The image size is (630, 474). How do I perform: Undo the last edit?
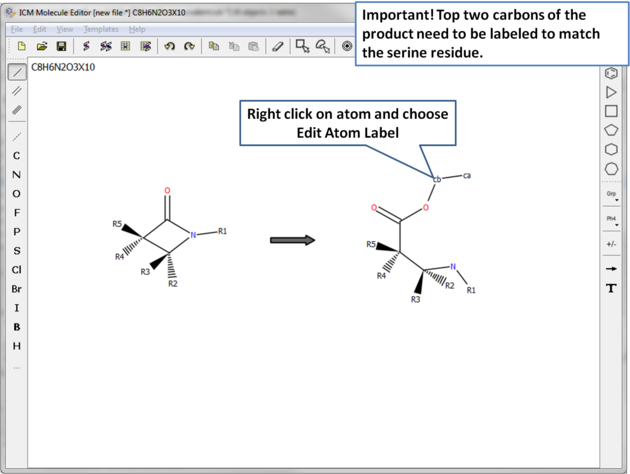tap(169, 46)
